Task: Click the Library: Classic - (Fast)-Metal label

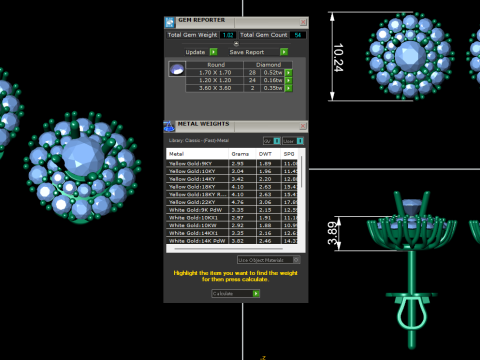Action: [x=199, y=141]
